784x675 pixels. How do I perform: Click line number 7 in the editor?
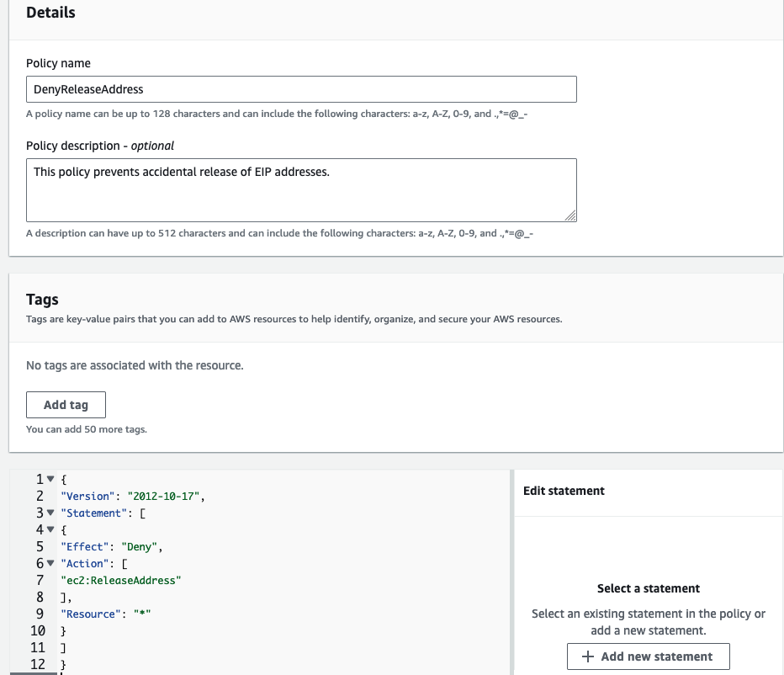pyautogui.click(x=39, y=580)
